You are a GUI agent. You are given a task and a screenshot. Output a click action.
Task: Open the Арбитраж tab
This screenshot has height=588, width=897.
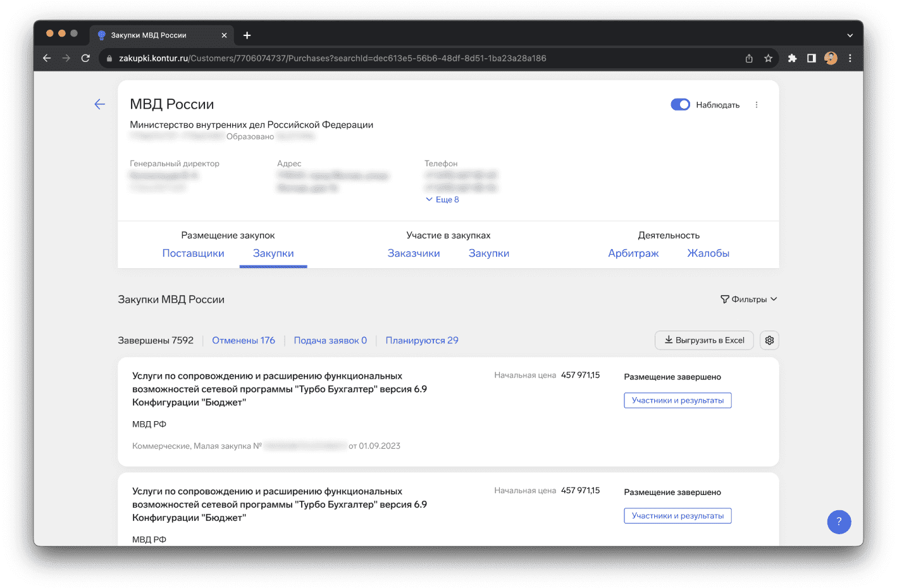pyautogui.click(x=633, y=254)
